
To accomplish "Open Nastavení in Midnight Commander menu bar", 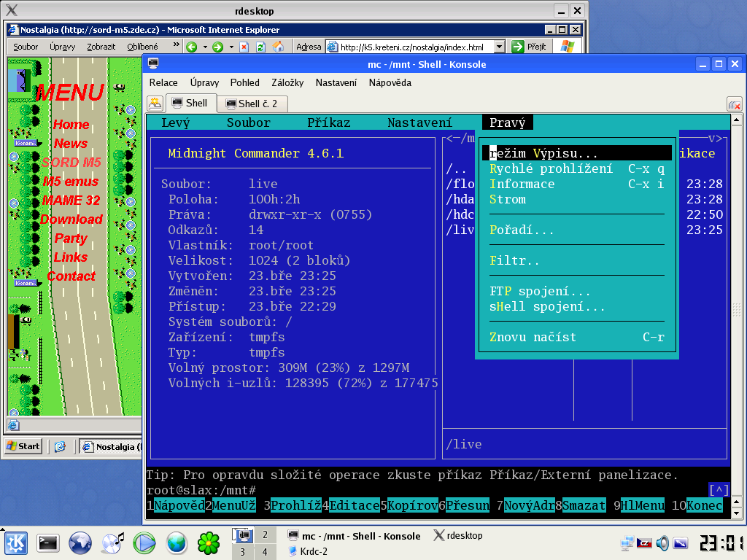I will [x=419, y=122].
